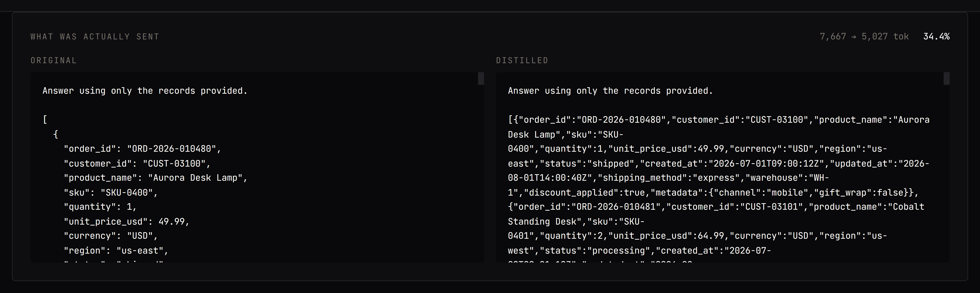
Task: Click the DISTILLED panel scrollbar thumb
Action: (947, 78)
